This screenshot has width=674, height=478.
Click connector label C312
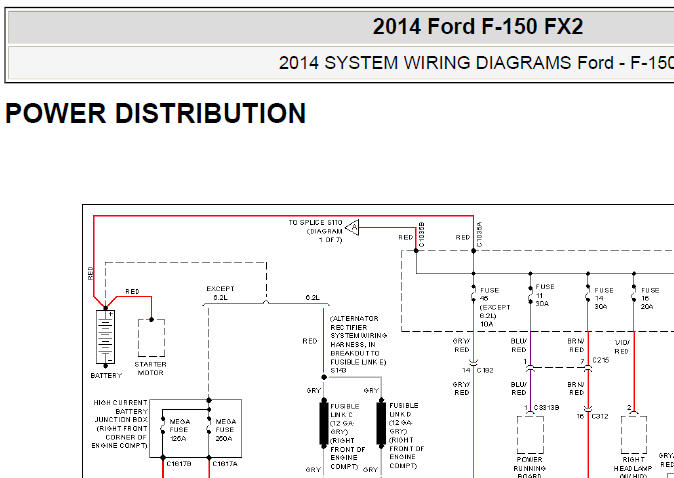[x=600, y=416]
